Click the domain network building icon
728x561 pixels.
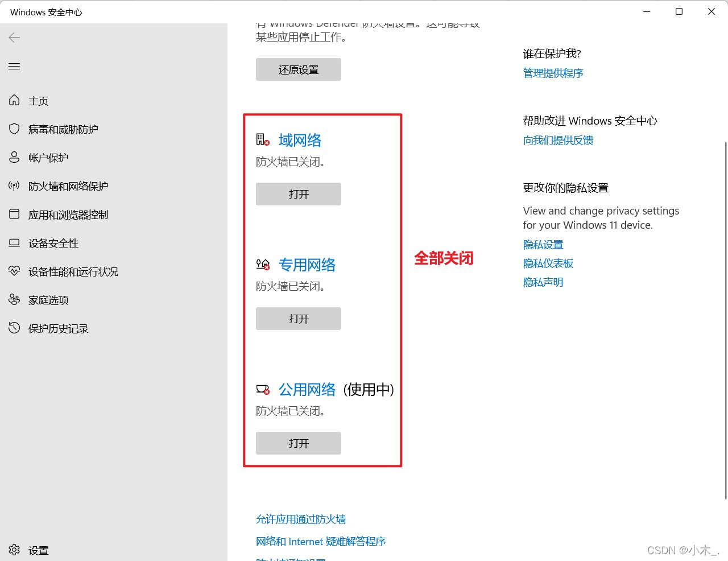(263, 140)
